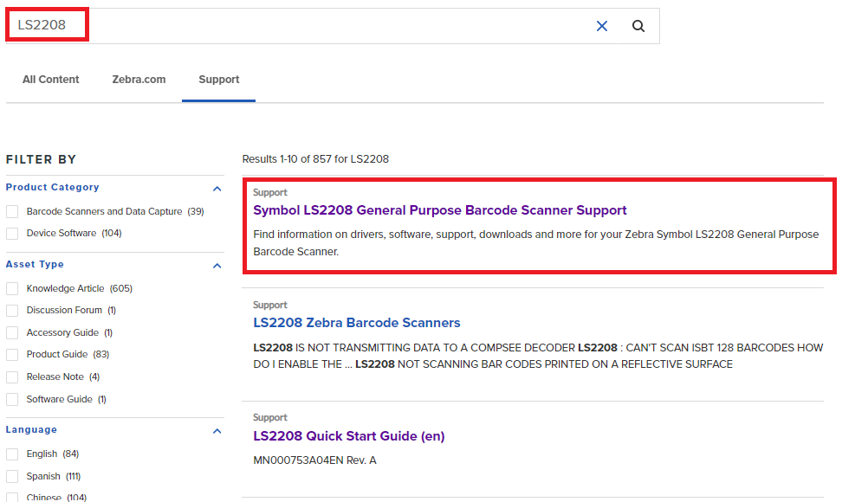Collapse the Language filter section
This screenshot has height=502, width=868.
(217, 430)
